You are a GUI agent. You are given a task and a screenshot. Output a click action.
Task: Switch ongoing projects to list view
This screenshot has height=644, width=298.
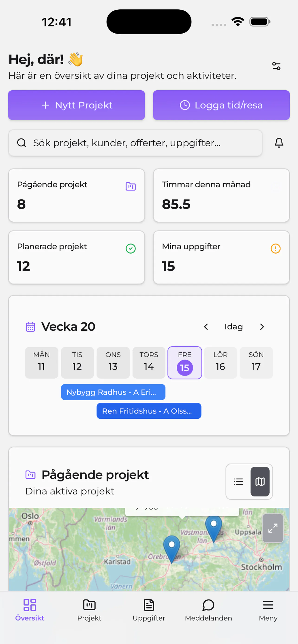(x=238, y=481)
